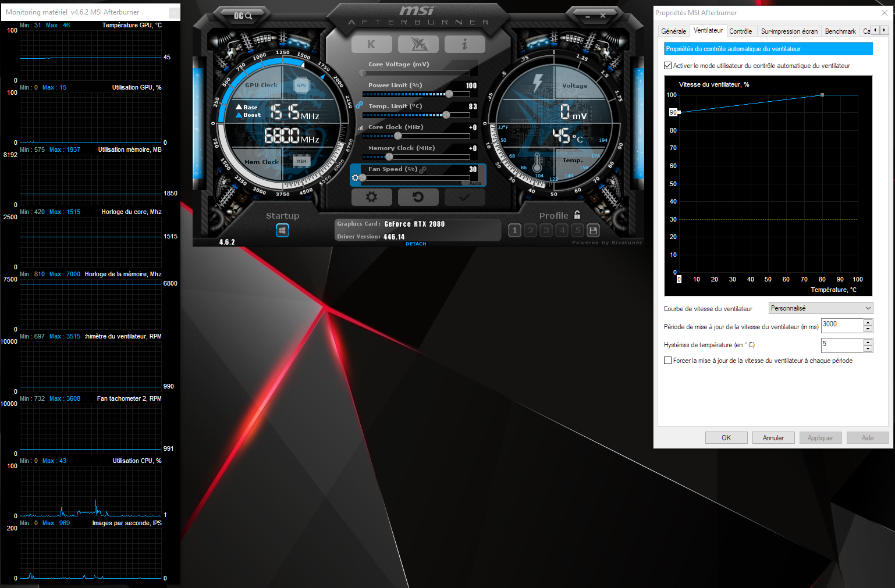The image size is (895, 588).
Task: Click the save profile floppy icon
Action: click(593, 230)
